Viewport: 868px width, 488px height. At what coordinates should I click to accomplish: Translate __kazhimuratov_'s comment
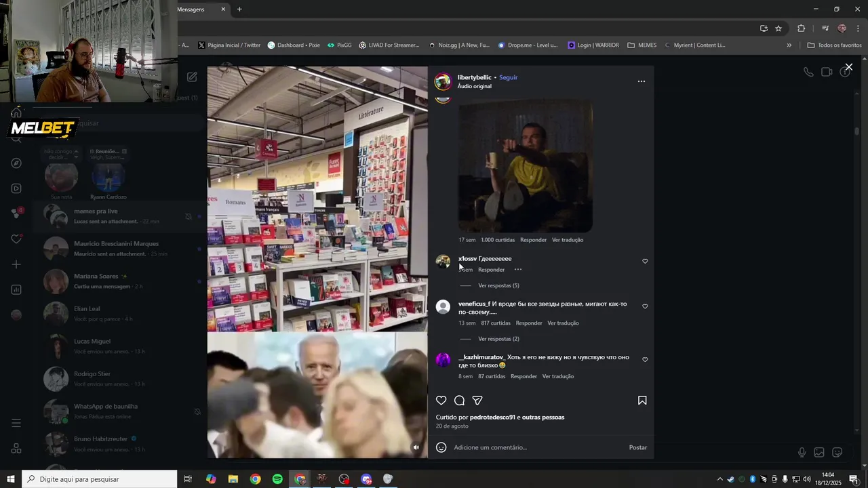(x=558, y=376)
